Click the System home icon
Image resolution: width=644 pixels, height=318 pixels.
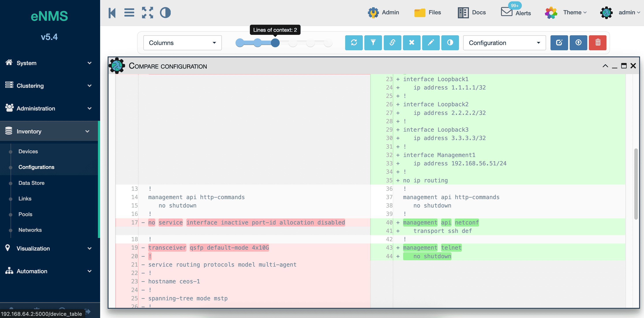click(x=9, y=62)
